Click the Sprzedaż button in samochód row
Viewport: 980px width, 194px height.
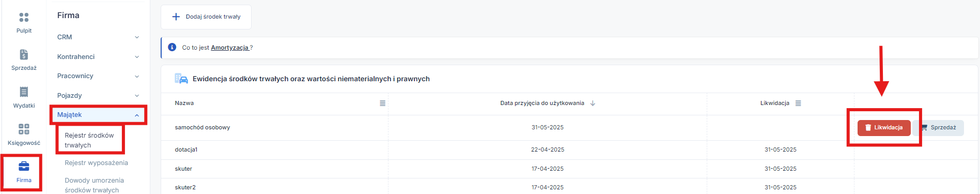tap(938, 128)
